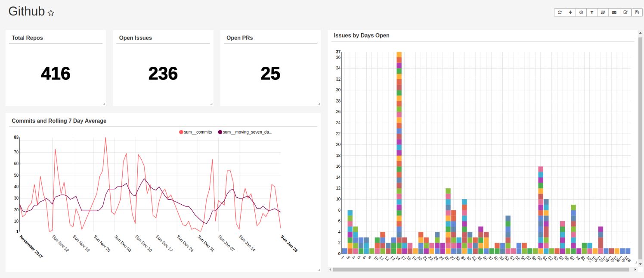Toggle the sum__commits legend series
644x278 pixels.
click(x=198, y=132)
